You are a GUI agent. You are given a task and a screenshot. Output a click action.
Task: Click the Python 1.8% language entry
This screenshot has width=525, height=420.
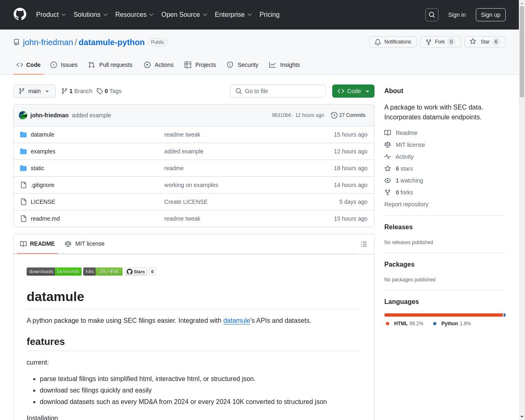(452, 324)
